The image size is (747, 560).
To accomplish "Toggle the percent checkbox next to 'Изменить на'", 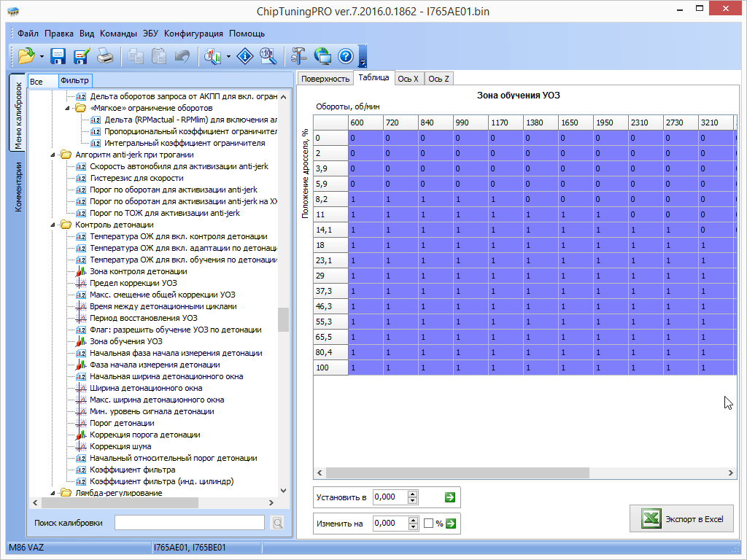I will [x=429, y=524].
